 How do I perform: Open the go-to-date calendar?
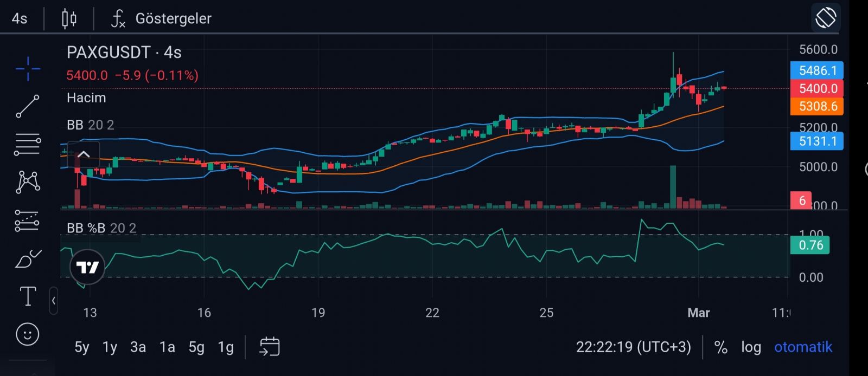pyautogui.click(x=270, y=347)
